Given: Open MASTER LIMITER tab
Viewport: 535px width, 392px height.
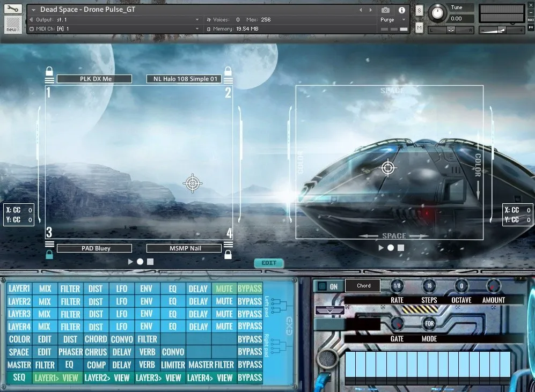Looking at the screenshot, I should click(x=173, y=365).
